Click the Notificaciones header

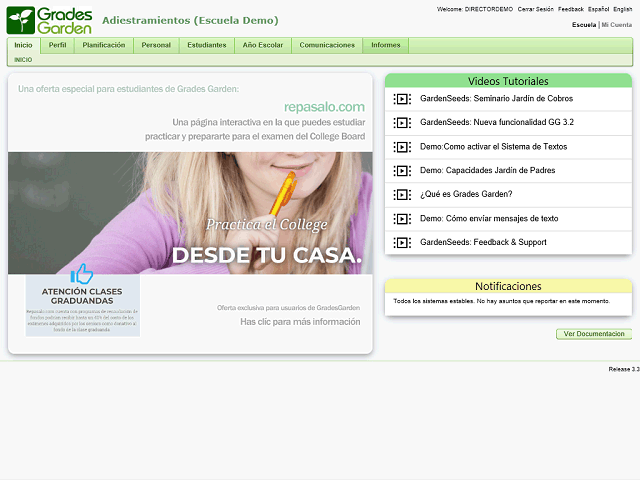pos(508,286)
